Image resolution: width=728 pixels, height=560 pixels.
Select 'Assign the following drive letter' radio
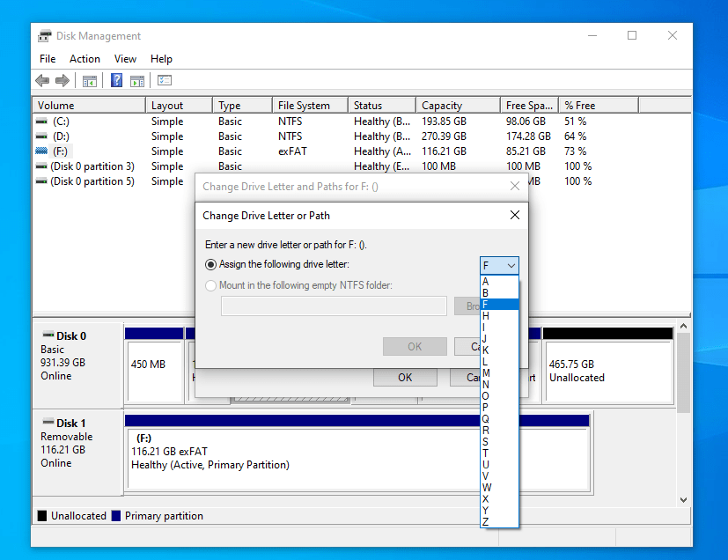[x=210, y=264]
